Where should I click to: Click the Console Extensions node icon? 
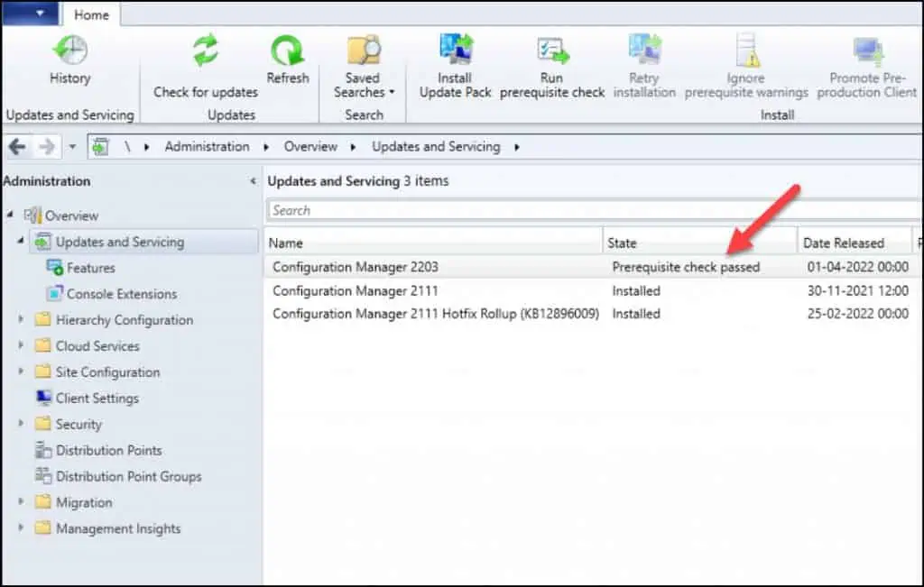54,293
